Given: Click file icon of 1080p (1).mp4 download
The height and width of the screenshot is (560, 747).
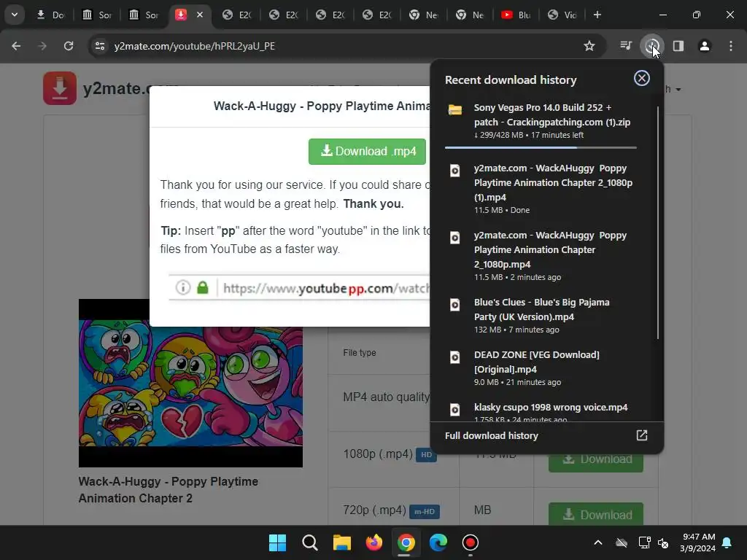Looking at the screenshot, I should (x=455, y=171).
